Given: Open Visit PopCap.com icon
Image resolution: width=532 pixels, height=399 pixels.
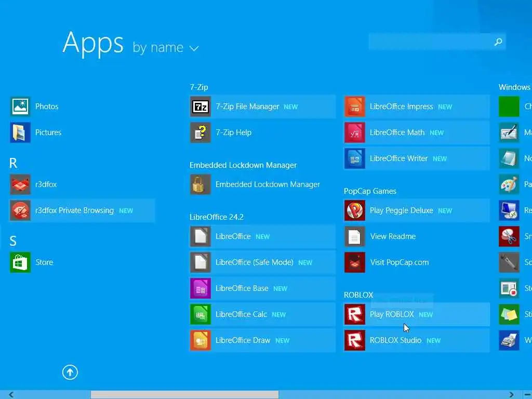Looking at the screenshot, I should 354,262.
